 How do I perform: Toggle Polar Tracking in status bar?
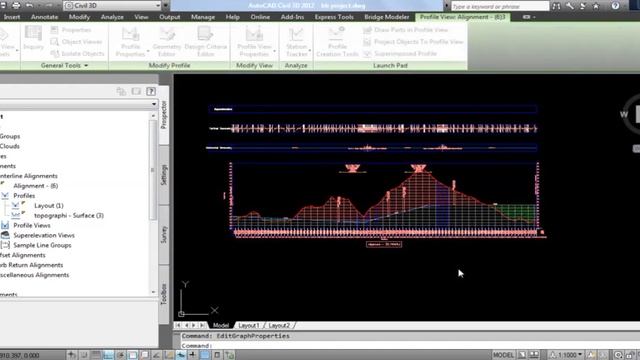click(x=120, y=355)
